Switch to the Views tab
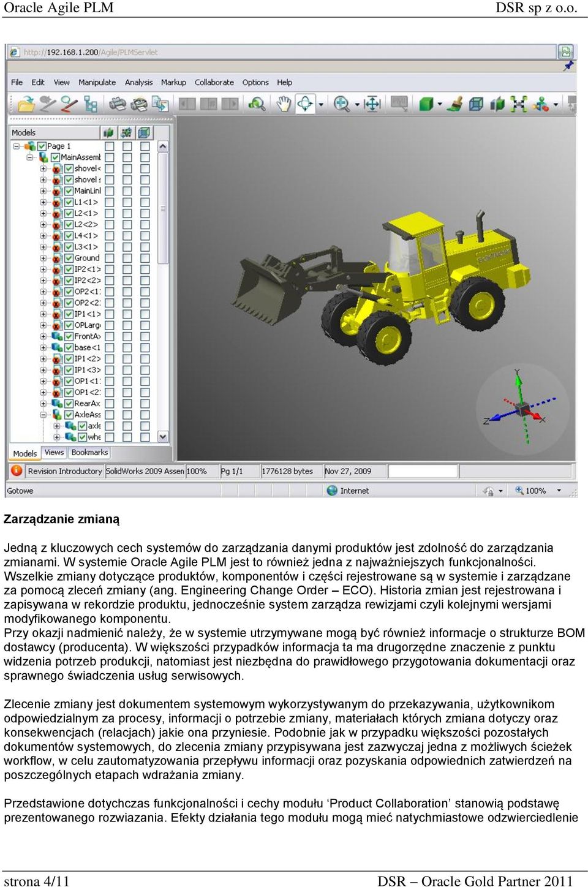 tap(54, 453)
